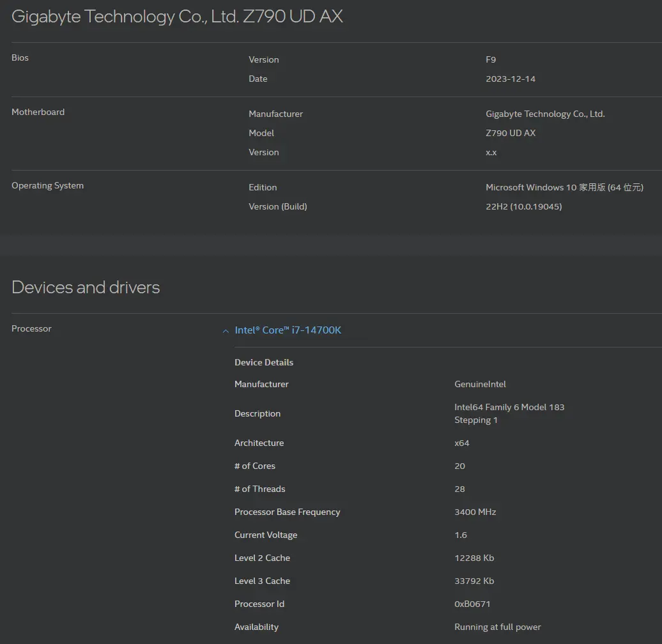662x644 pixels.
Task: Collapse the processor details chevron
Action: [x=226, y=331]
